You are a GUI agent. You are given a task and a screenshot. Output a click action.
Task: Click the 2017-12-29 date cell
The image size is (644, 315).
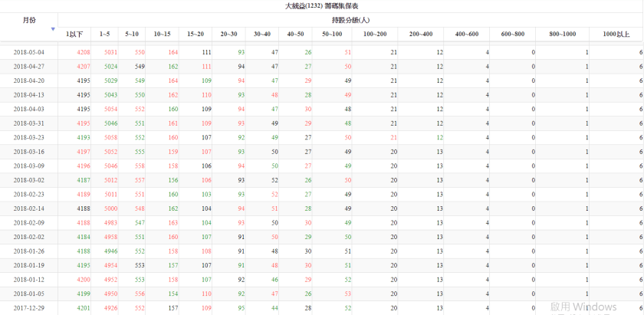[x=29, y=307]
